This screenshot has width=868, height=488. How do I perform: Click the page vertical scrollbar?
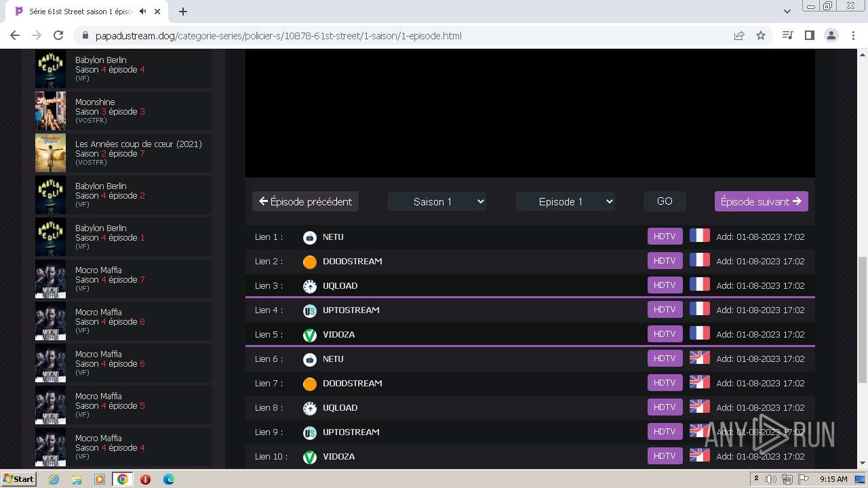[863, 320]
